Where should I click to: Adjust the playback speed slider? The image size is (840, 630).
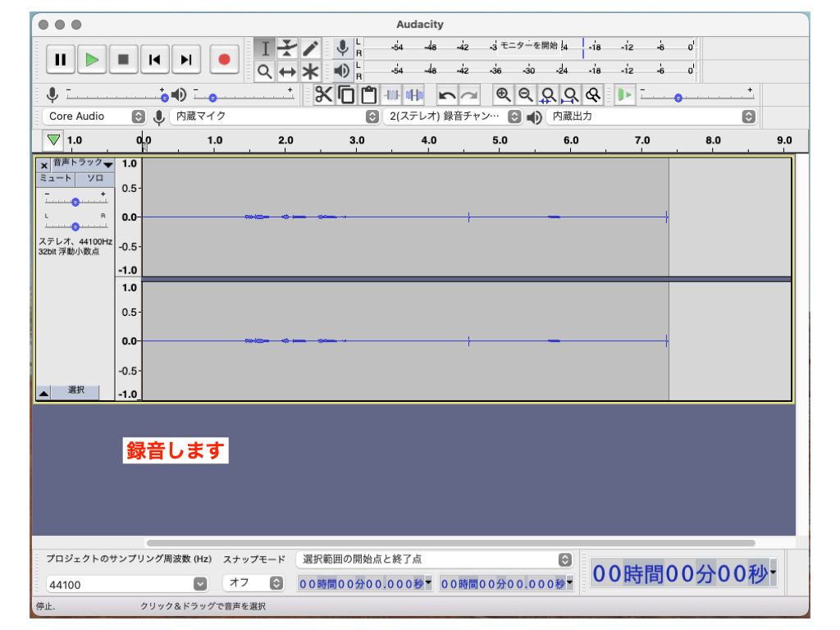click(x=697, y=97)
